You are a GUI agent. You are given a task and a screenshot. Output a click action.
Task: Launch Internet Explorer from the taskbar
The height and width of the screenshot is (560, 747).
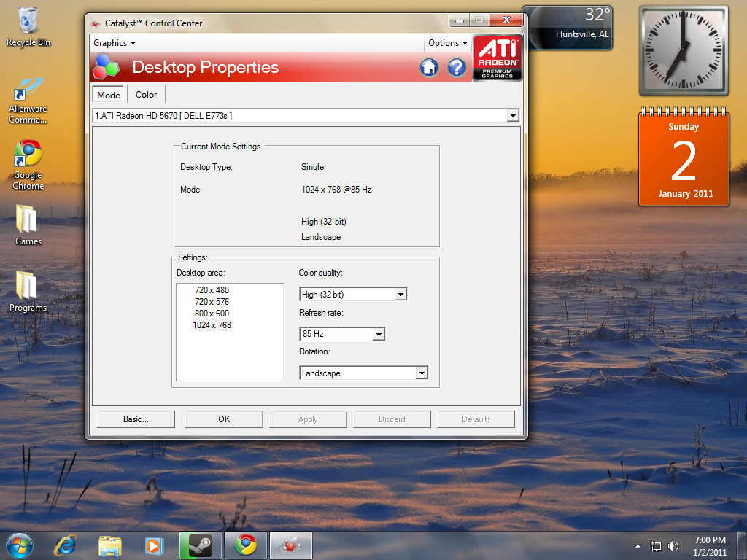65,545
